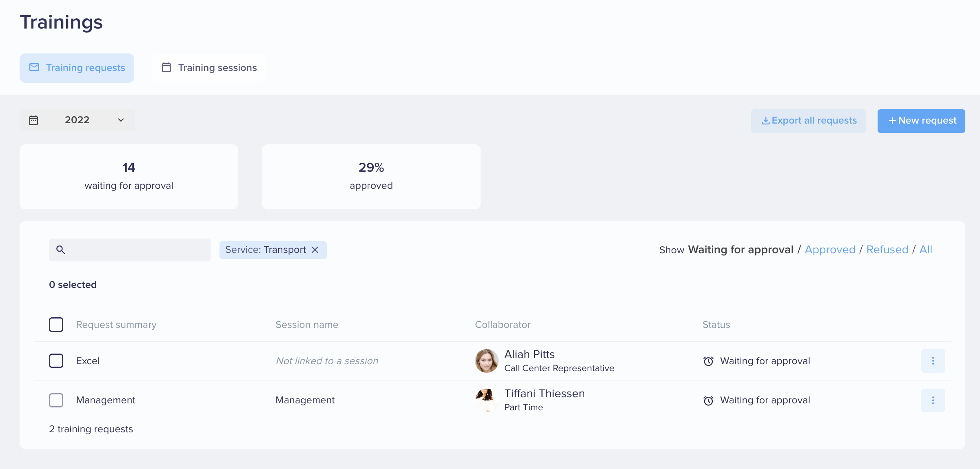Click the Request summary column header
This screenshot has height=469, width=980.
point(116,325)
